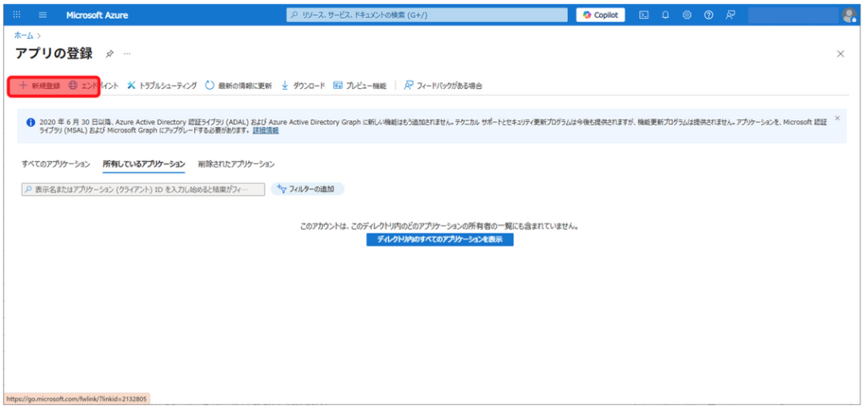Click the feedback icon in the header
868x409 pixels.
tap(730, 14)
